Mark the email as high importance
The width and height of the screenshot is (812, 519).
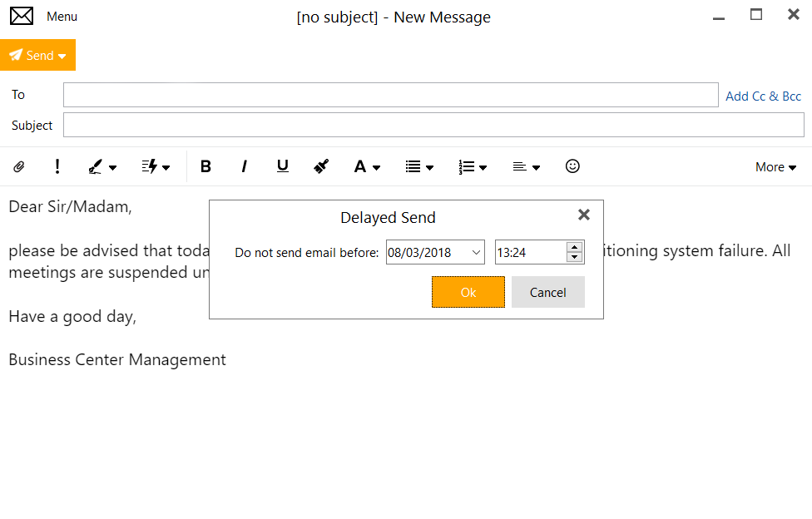click(x=57, y=166)
